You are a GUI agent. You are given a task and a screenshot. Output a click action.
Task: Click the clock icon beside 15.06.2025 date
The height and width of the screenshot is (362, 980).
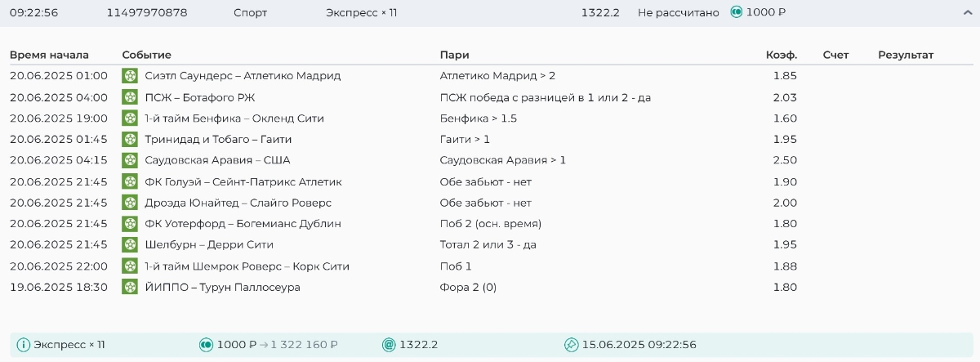(x=572, y=345)
